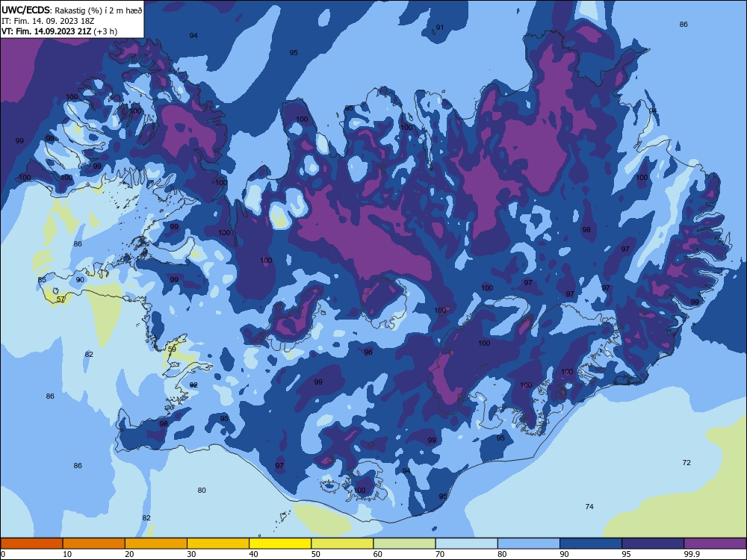Select the 40–50 bright yellow legend swatch
Screen dimensions: 747x560
click(x=280, y=544)
